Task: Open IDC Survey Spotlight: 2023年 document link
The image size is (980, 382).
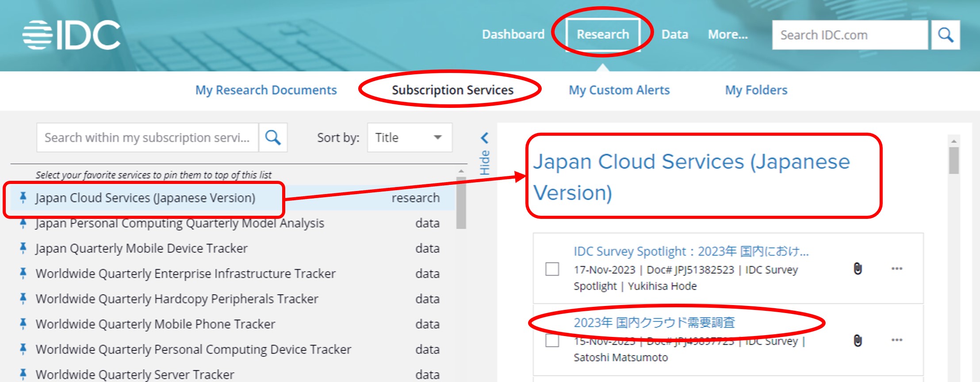Action: click(x=691, y=252)
